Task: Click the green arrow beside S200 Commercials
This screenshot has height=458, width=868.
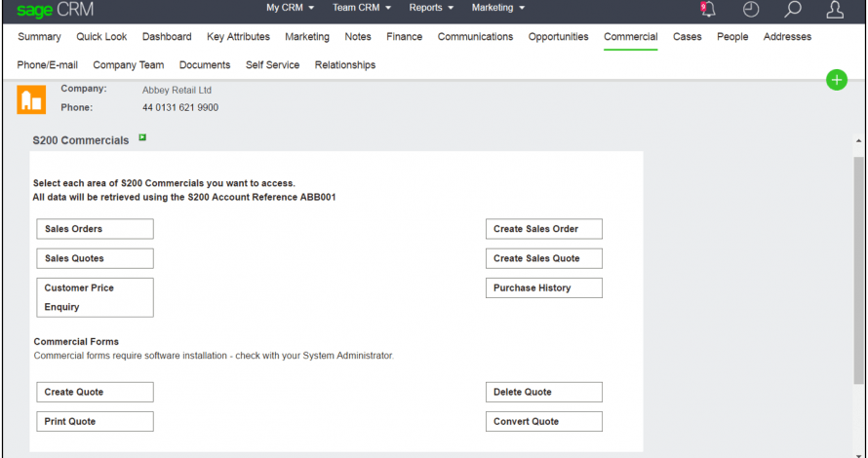Action: click(x=142, y=137)
